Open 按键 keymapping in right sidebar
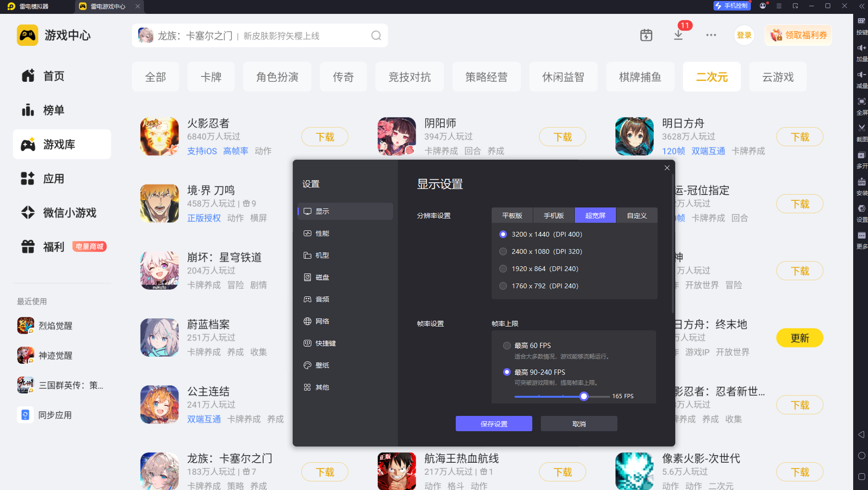This screenshot has width=868, height=490. click(862, 26)
